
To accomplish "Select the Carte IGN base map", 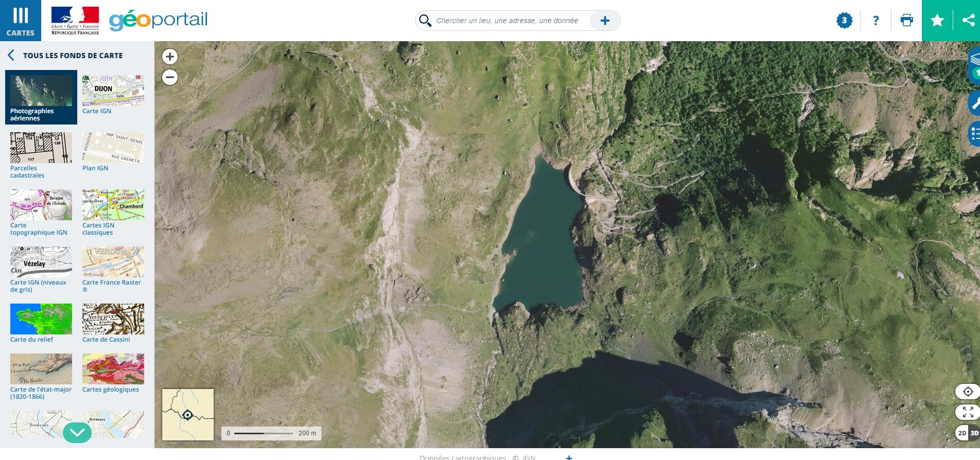I will [113, 94].
